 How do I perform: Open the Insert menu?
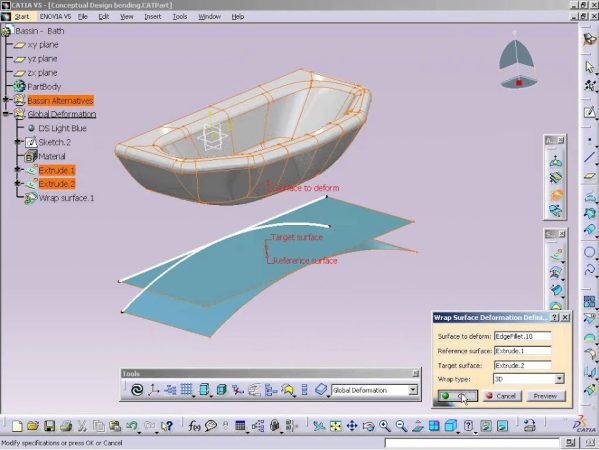tap(152, 17)
